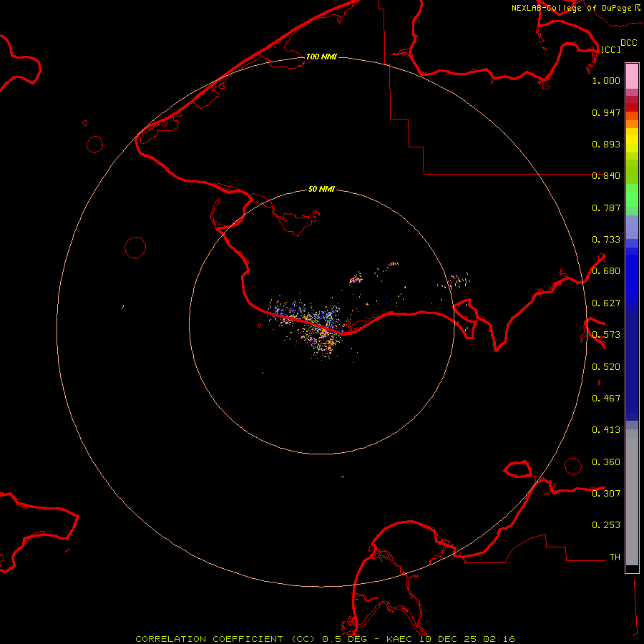Screen dimensions: 644x644
Task: Click the DCC label above the color bar
Action: (x=628, y=43)
